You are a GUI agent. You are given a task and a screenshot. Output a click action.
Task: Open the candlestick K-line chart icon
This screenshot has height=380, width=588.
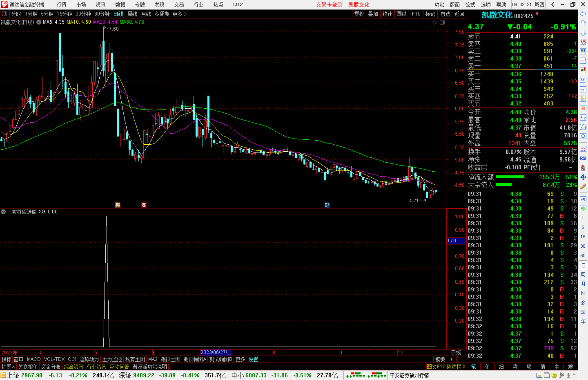(x=583, y=70)
